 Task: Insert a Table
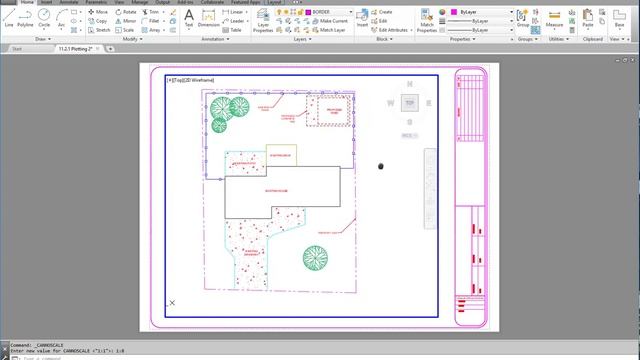point(232,30)
